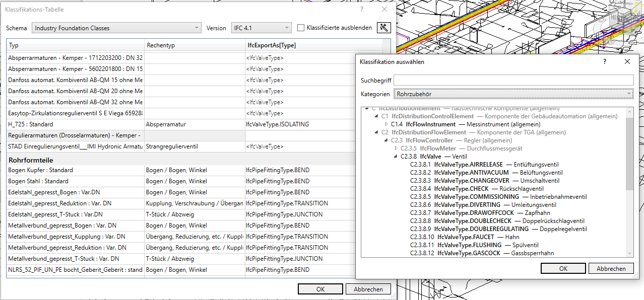Toggle the Klassifizierte ausblenden checkbox
Viewport: 644px width, 300px height.
click(x=301, y=28)
